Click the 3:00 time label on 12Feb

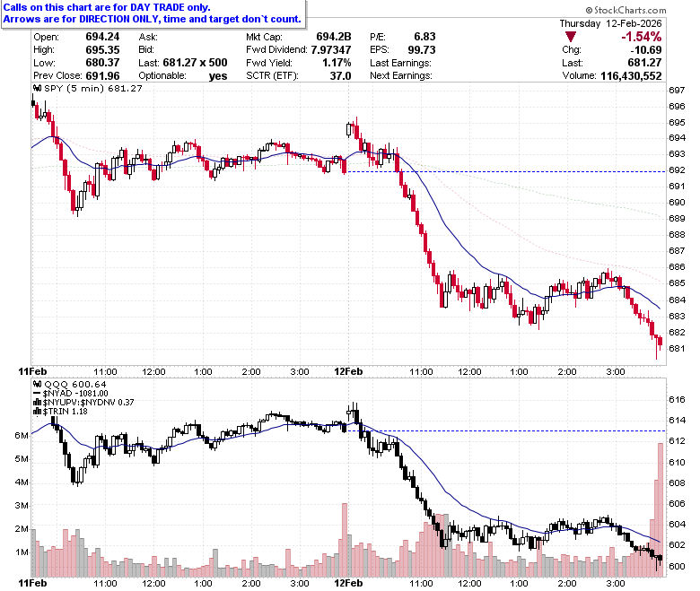(615, 372)
